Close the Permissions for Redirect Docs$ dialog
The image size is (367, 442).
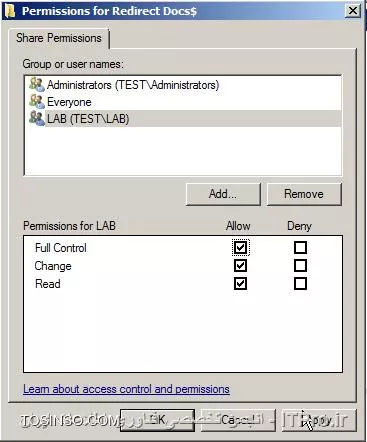353,11
